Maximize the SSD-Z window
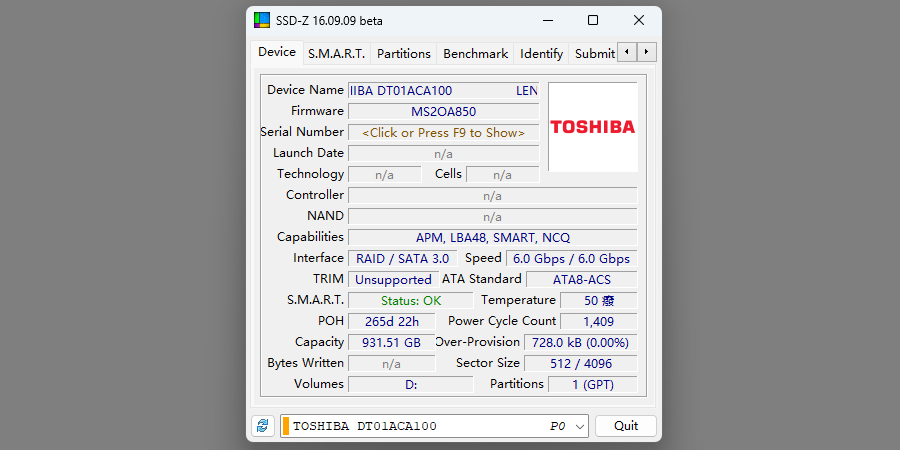The width and height of the screenshot is (900, 450). pyautogui.click(x=593, y=20)
